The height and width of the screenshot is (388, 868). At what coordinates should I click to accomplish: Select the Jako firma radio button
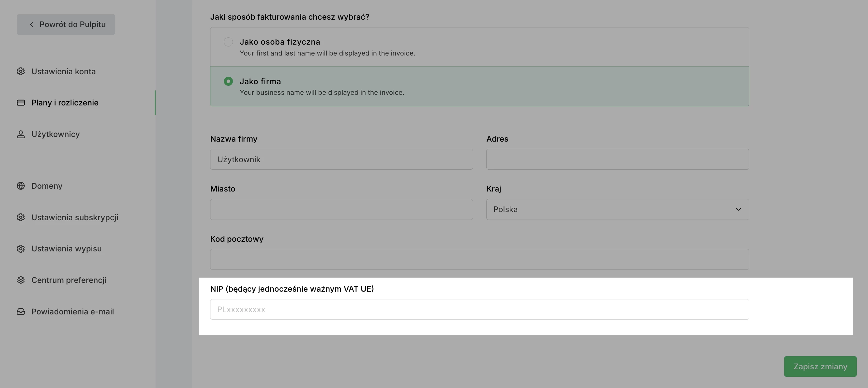pos(228,82)
